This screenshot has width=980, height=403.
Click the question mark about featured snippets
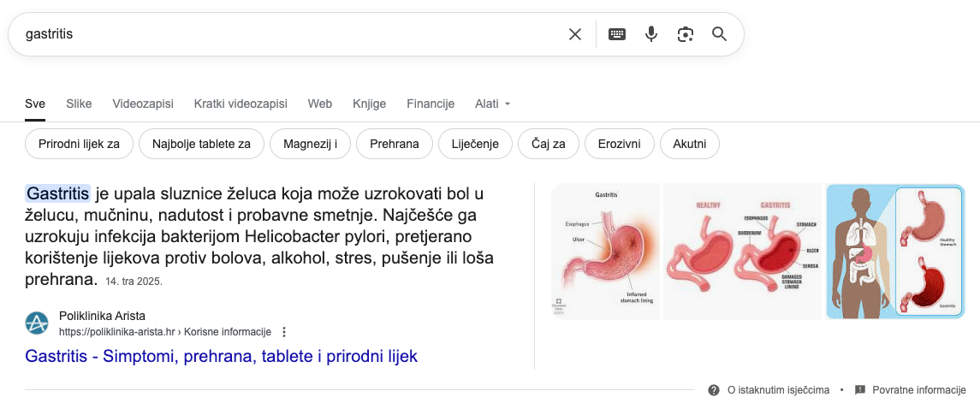(714, 390)
